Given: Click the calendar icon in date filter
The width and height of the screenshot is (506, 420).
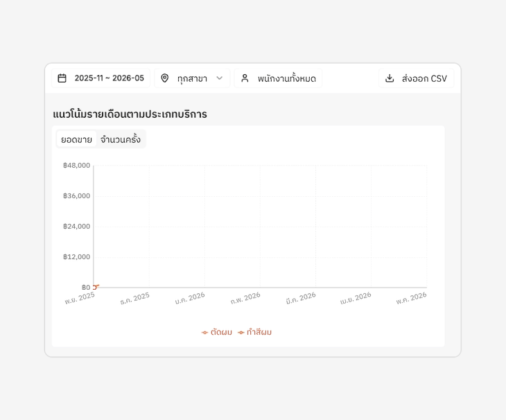Looking at the screenshot, I should pos(62,78).
